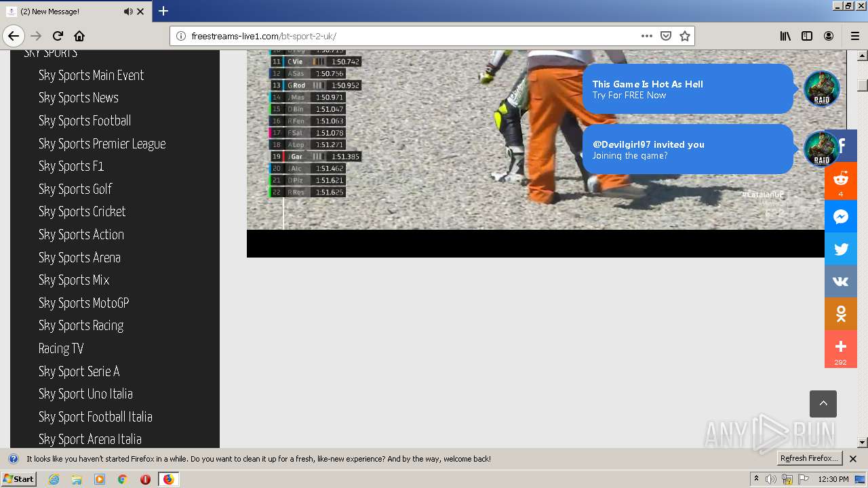Open the Library button
This screenshot has height=488, width=868.
point(785,36)
